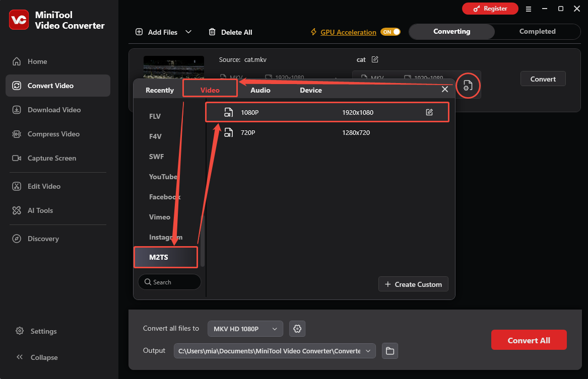Open the Home page icon
The width and height of the screenshot is (588, 379).
[17, 61]
